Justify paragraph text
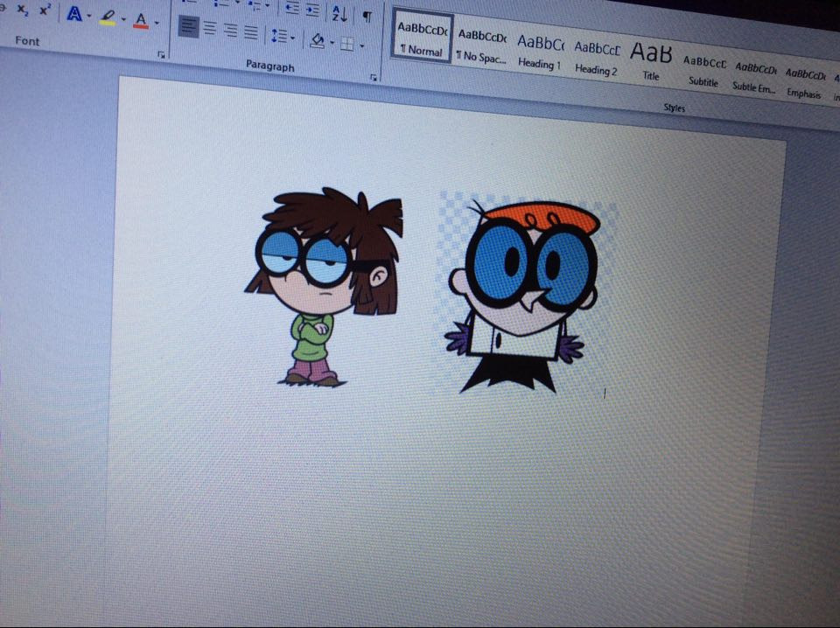The height and width of the screenshot is (628, 840). click(251, 32)
